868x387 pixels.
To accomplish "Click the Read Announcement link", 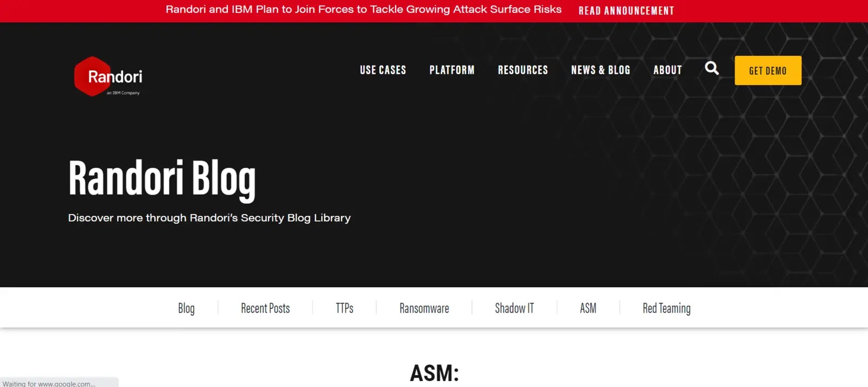I will click(626, 11).
